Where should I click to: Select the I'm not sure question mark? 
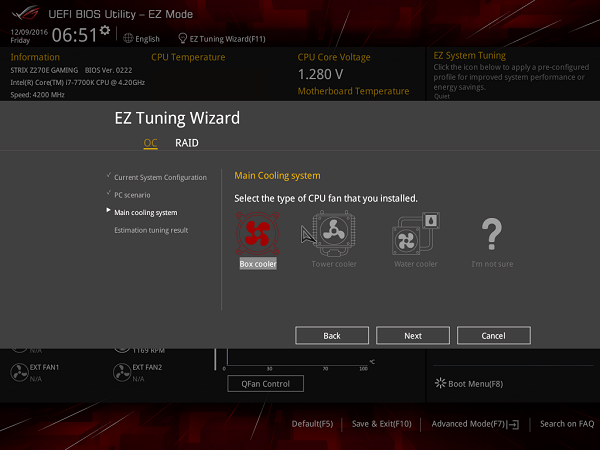(x=492, y=234)
